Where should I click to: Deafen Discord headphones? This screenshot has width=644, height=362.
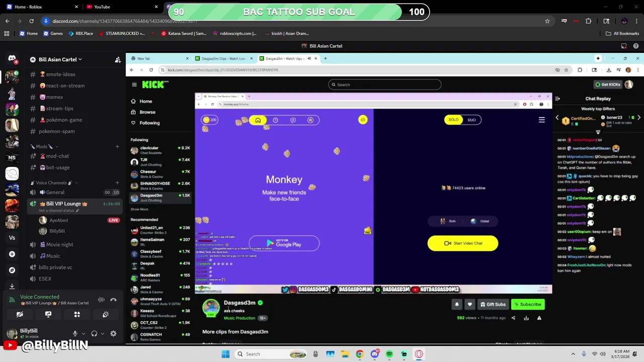point(94,333)
